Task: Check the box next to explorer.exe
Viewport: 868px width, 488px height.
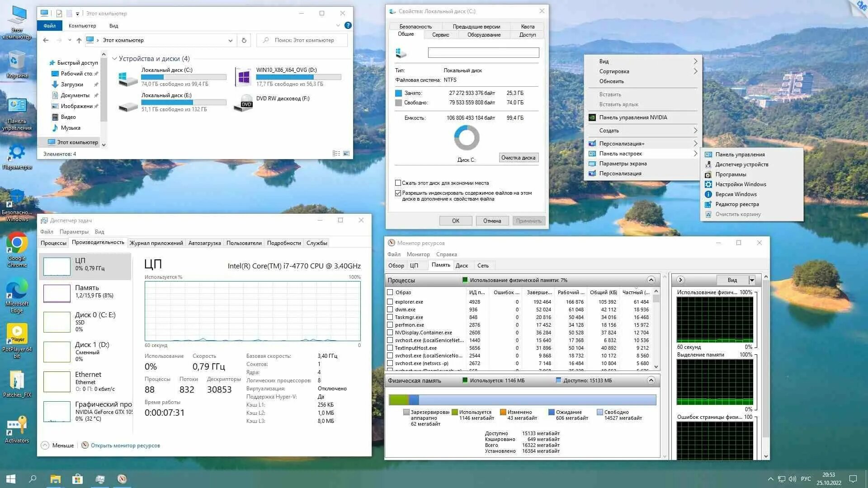Action: pyautogui.click(x=389, y=302)
